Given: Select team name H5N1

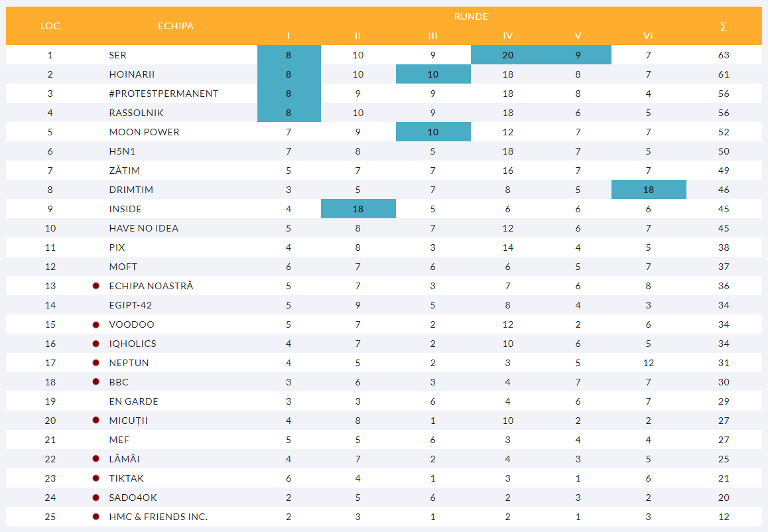Looking at the screenshot, I should tap(122, 151).
